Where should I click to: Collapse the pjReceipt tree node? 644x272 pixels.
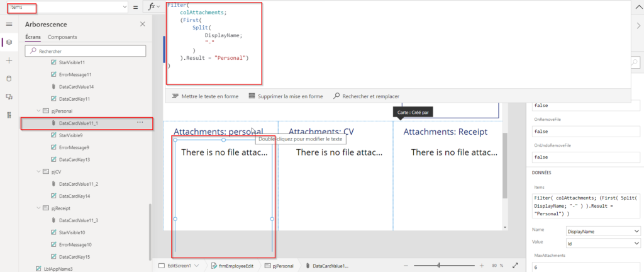[38, 208]
